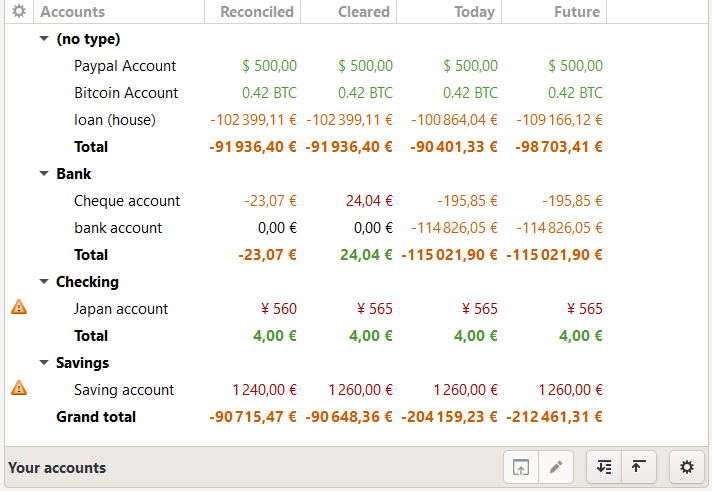Click the Grand total label
This screenshot has height=491, width=712.
(96, 417)
